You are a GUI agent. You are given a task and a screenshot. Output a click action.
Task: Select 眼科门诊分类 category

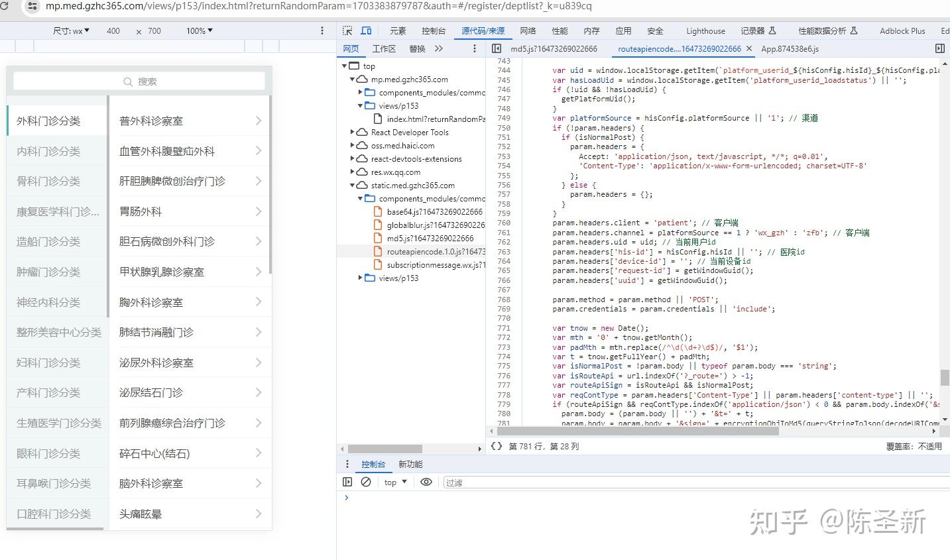coord(57,453)
